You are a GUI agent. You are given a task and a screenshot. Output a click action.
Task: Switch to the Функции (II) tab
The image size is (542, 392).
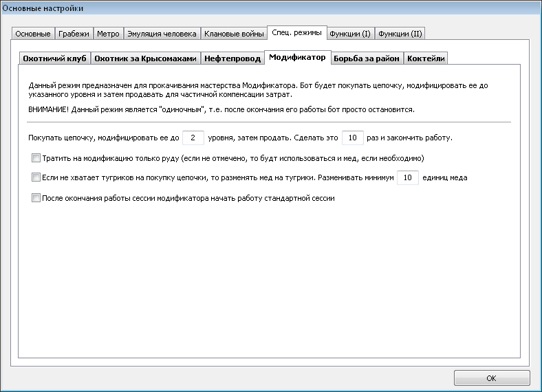pos(400,34)
